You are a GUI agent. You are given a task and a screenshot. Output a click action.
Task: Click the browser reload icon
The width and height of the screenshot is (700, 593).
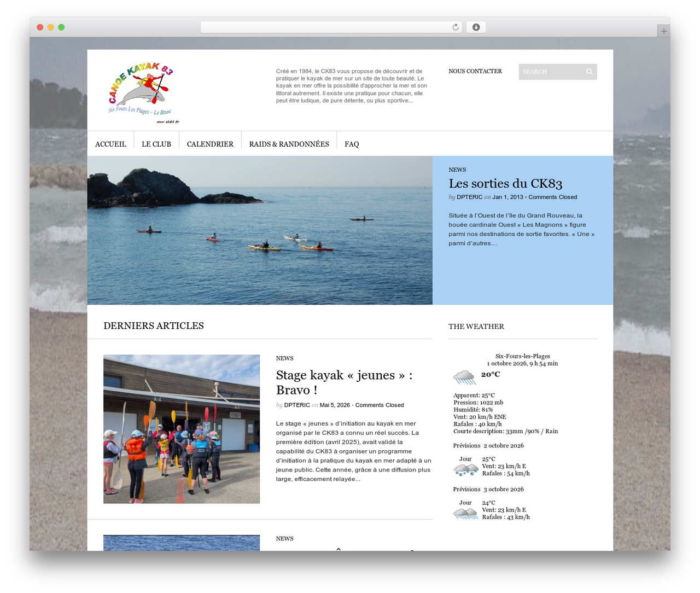(455, 27)
